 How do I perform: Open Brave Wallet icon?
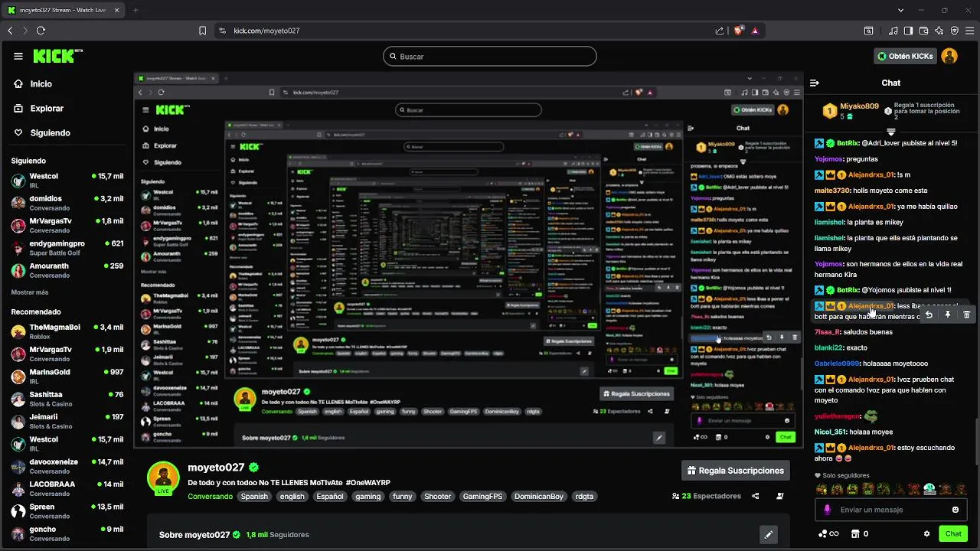923,31
